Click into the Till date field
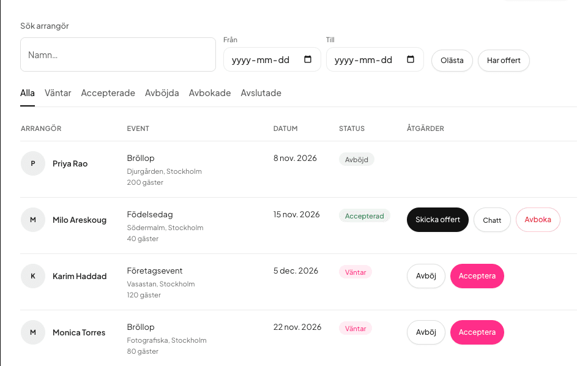 (374, 59)
